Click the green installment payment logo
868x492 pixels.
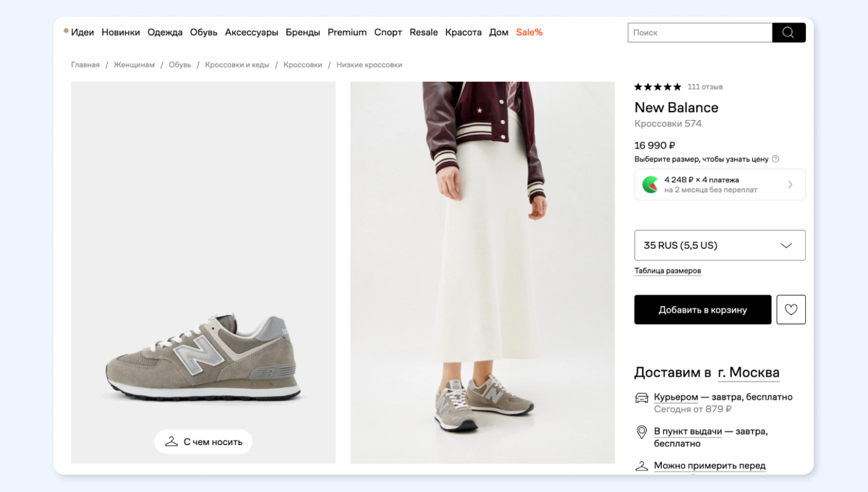[650, 184]
